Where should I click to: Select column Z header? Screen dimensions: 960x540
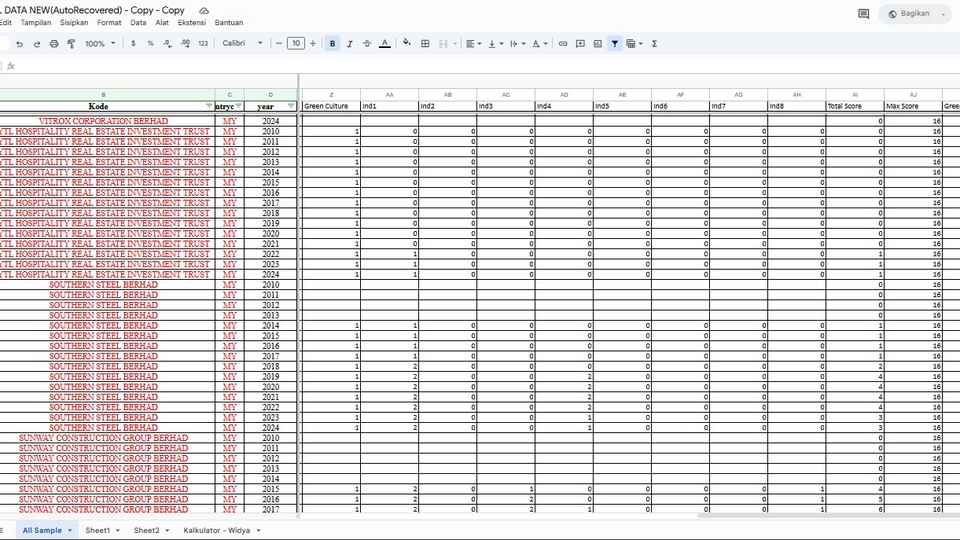(331, 95)
